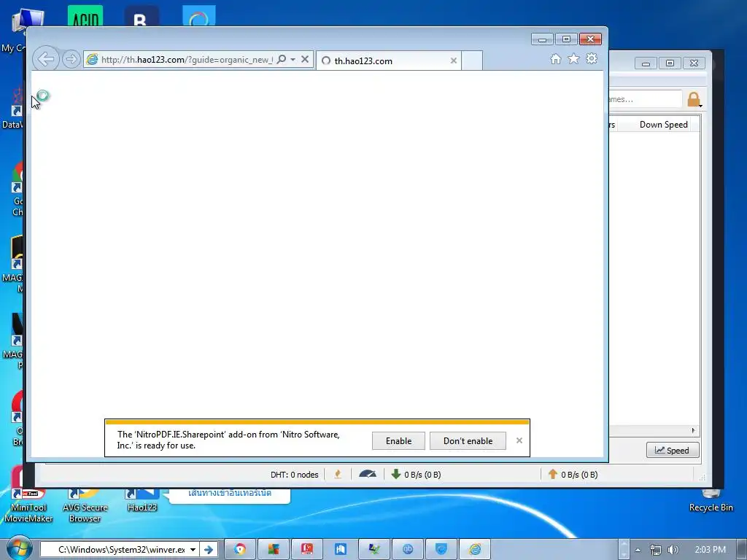Open Favorites with the star icon
747x560 pixels.
pyautogui.click(x=573, y=58)
